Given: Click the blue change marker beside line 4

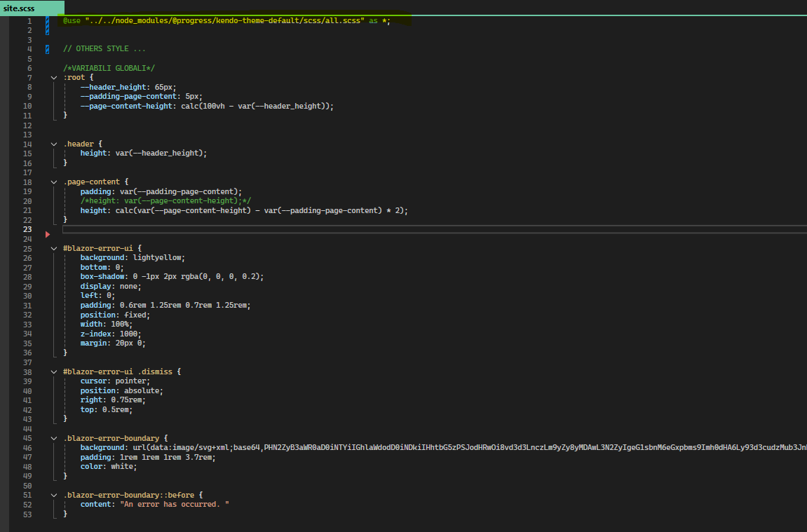Looking at the screenshot, I should (x=47, y=49).
